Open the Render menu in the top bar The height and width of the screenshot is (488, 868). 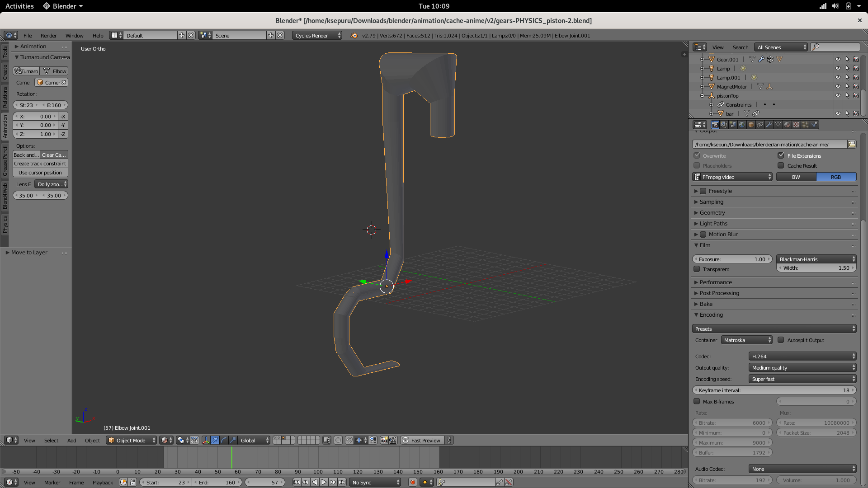(x=48, y=35)
